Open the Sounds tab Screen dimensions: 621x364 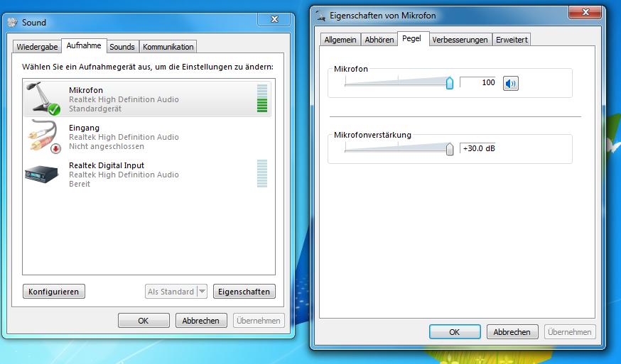click(122, 47)
